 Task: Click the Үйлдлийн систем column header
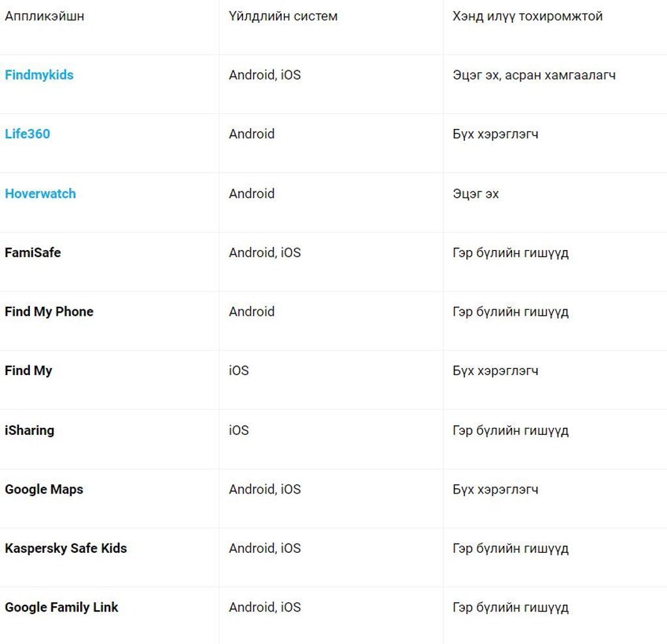coord(283,16)
